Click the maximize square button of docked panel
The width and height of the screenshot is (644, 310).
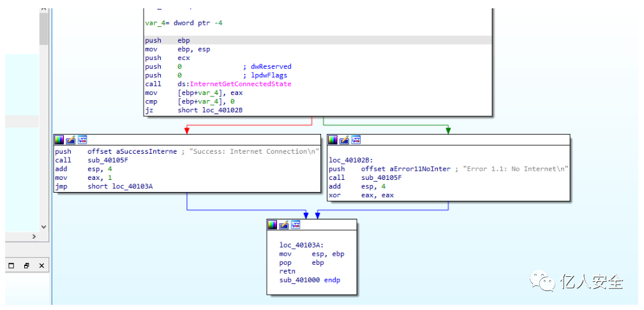click(11, 265)
